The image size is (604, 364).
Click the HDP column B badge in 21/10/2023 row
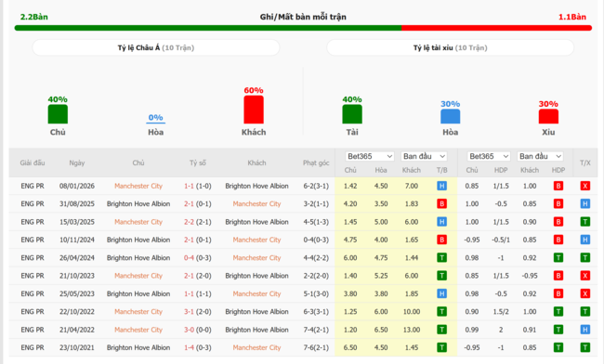[558, 276]
